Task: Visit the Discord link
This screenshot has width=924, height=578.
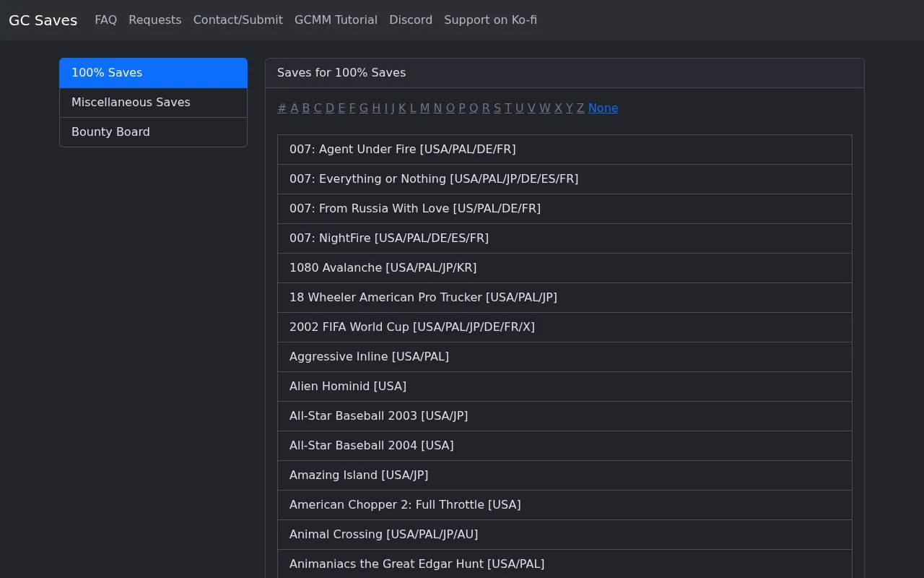Action: 411,20
